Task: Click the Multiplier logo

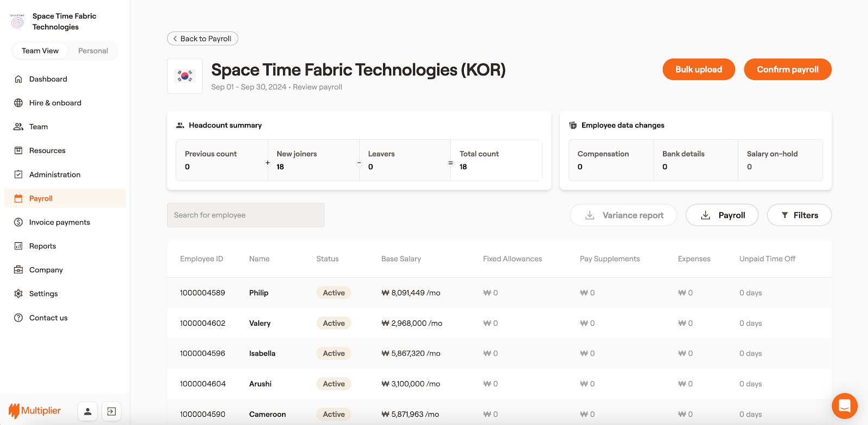Action: pyautogui.click(x=35, y=411)
